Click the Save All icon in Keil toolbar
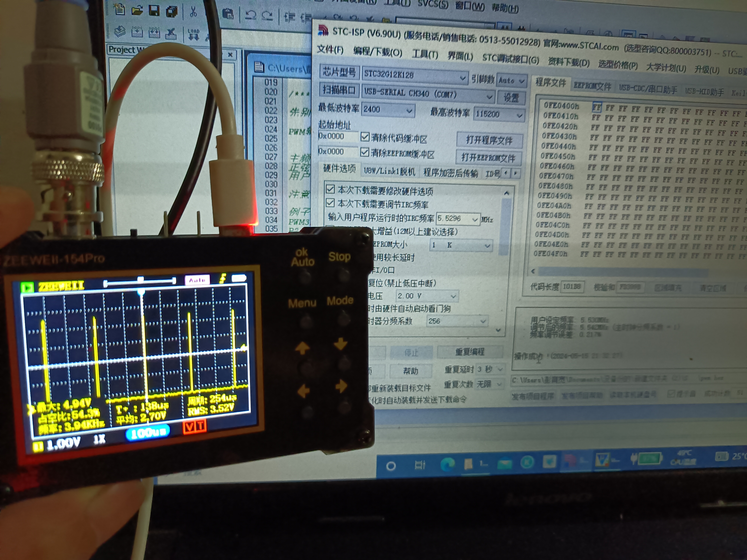Screen dimensions: 747x560 tap(172, 12)
